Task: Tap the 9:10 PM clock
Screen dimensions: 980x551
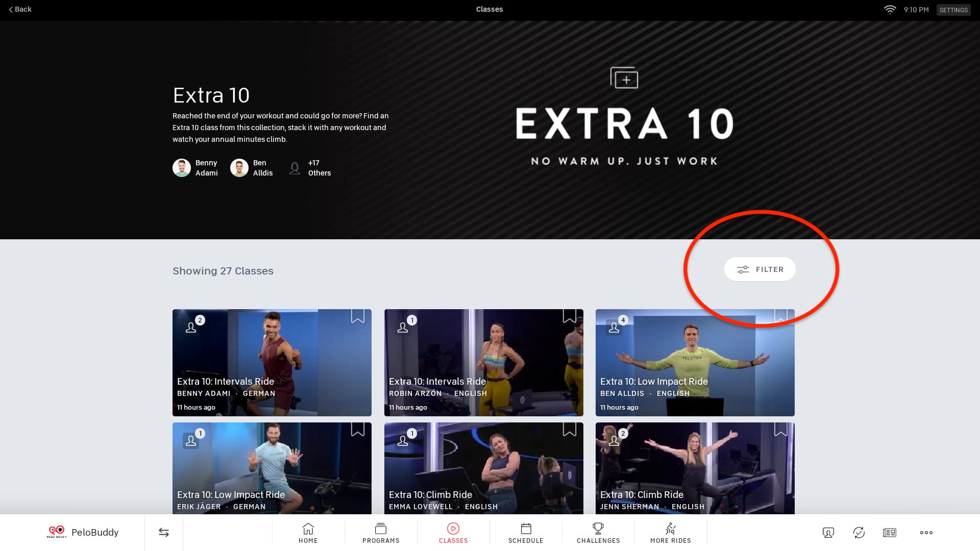Action: (x=916, y=10)
